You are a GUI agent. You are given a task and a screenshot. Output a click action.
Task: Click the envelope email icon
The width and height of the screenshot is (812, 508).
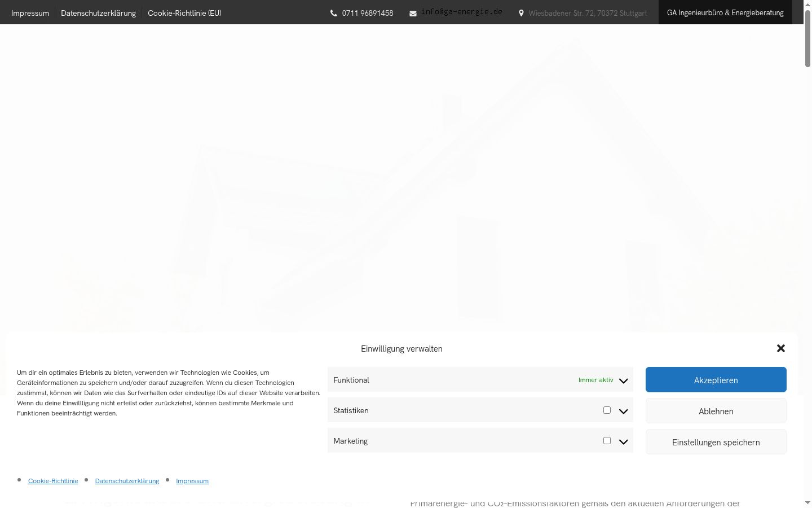(x=413, y=14)
